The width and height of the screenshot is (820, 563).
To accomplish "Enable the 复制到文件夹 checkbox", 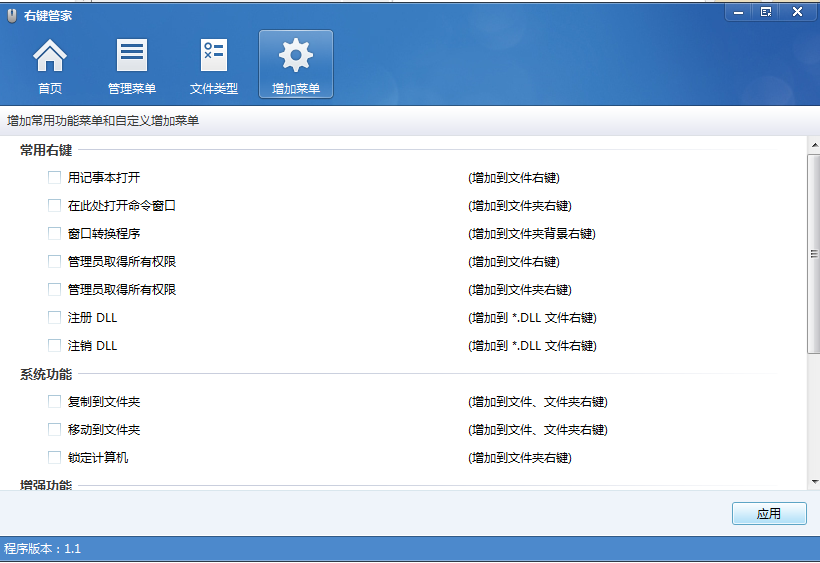I will coord(55,402).
